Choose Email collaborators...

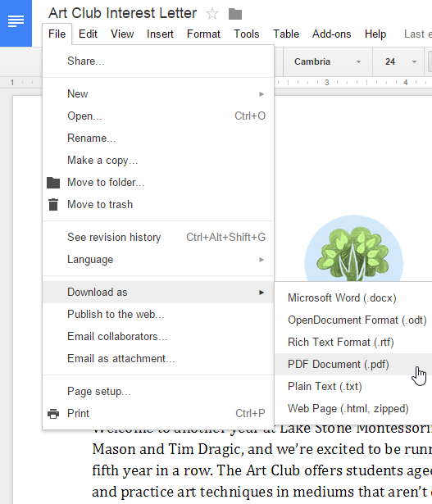pos(158,337)
